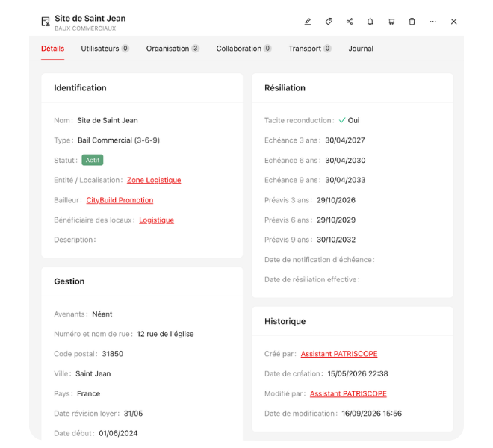Image resolution: width=493 pixels, height=448 pixels.
Task: Open Assistant PATRISCOPE under Créé par
Action: [338, 354]
